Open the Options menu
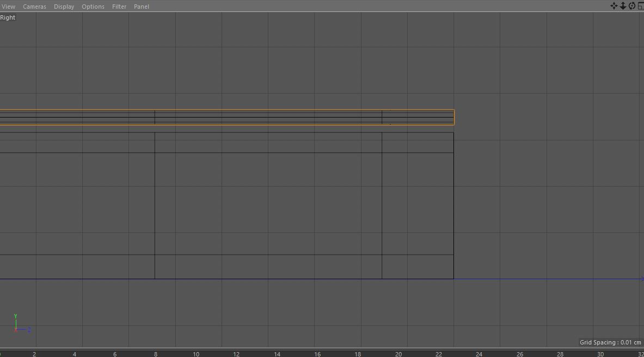 93,7
